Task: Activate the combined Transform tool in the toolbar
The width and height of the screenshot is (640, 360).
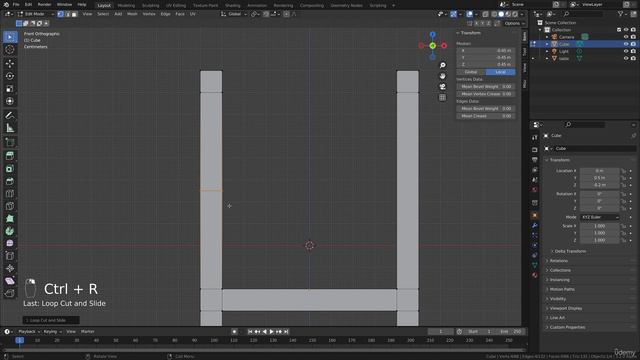Action: (x=10, y=101)
